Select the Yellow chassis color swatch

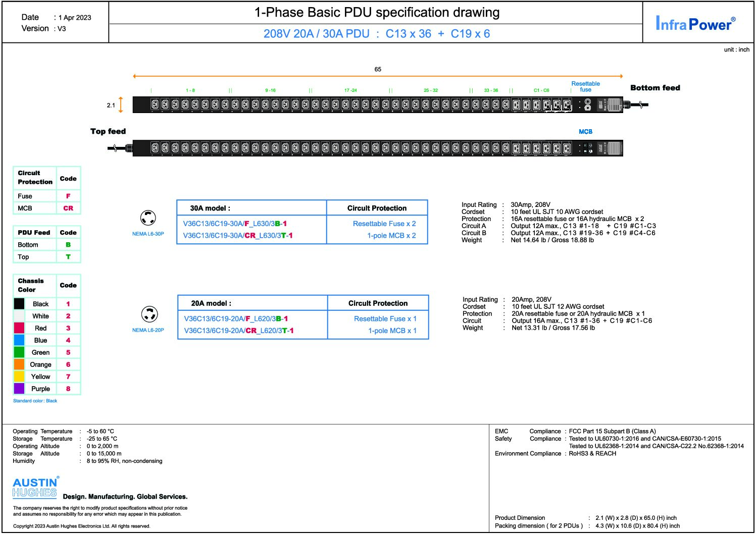click(19, 377)
